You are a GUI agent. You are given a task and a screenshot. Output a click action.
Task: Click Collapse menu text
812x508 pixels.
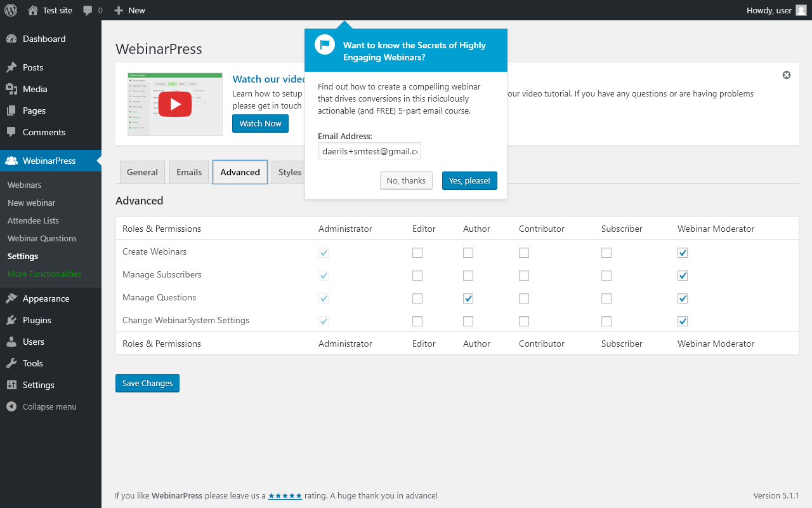pos(49,406)
